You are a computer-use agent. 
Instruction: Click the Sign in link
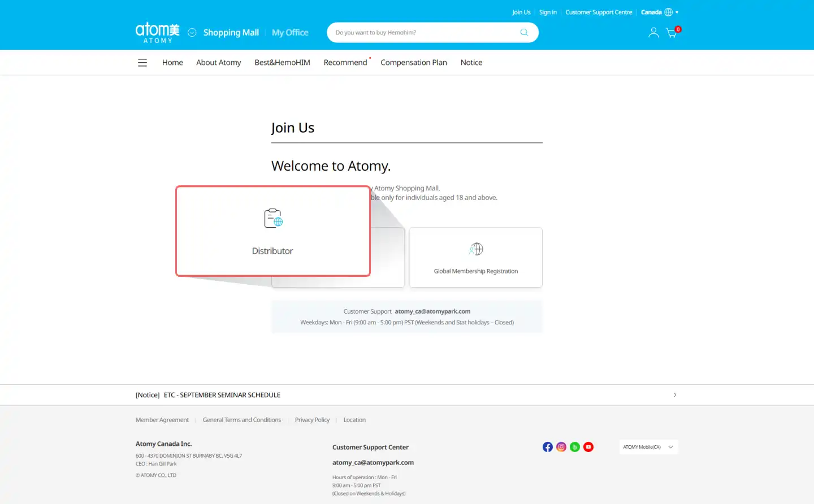548,12
